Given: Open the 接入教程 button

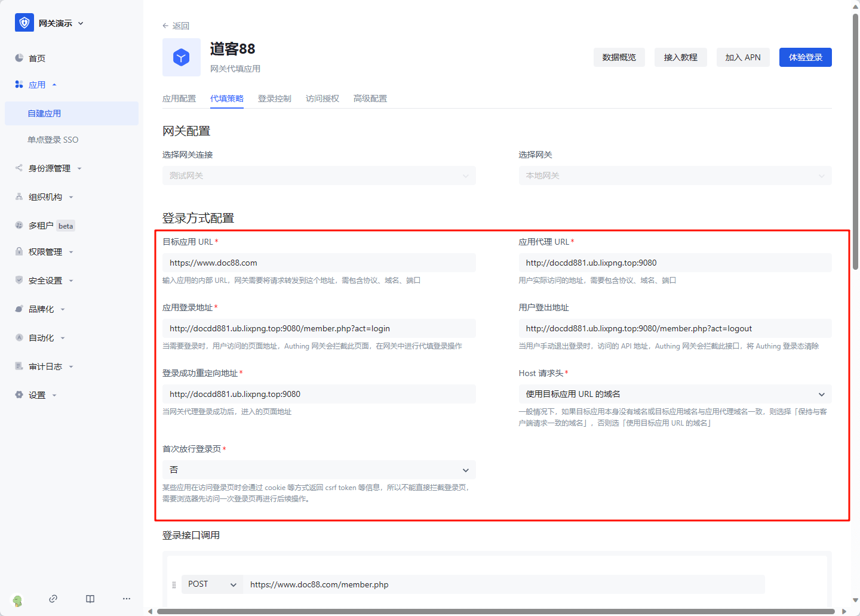Looking at the screenshot, I should (x=680, y=57).
